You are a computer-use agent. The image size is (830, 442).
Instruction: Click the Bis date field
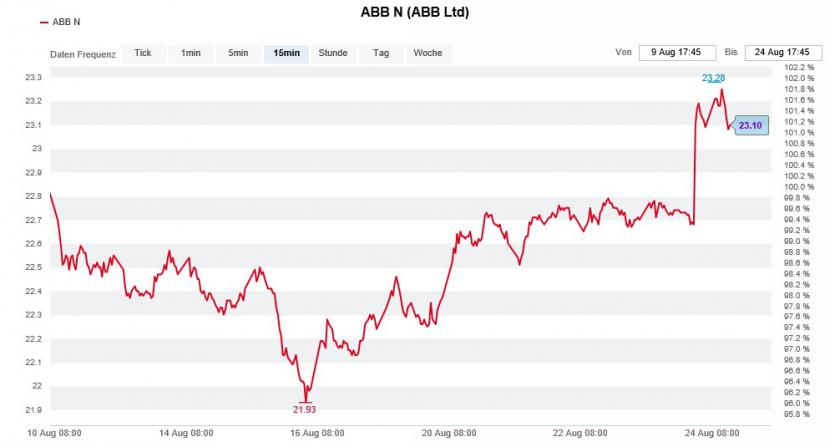[x=783, y=52]
